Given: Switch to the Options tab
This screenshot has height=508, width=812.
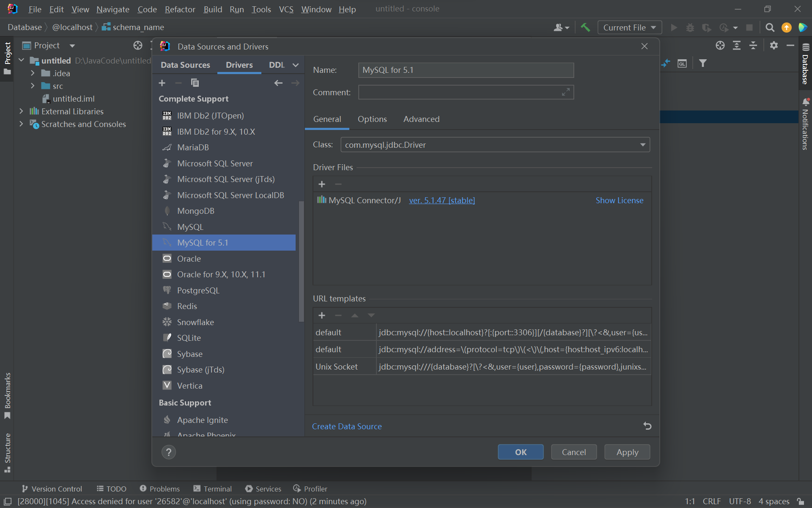Looking at the screenshot, I should click(372, 119).
